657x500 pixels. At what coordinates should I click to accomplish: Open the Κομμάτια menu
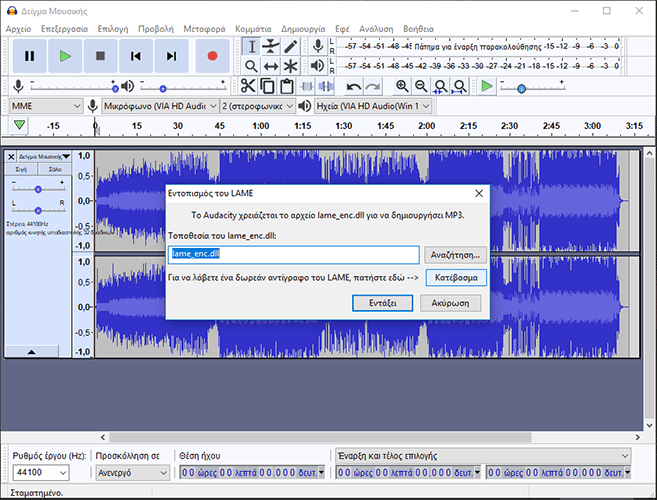(x=253, y=29)
